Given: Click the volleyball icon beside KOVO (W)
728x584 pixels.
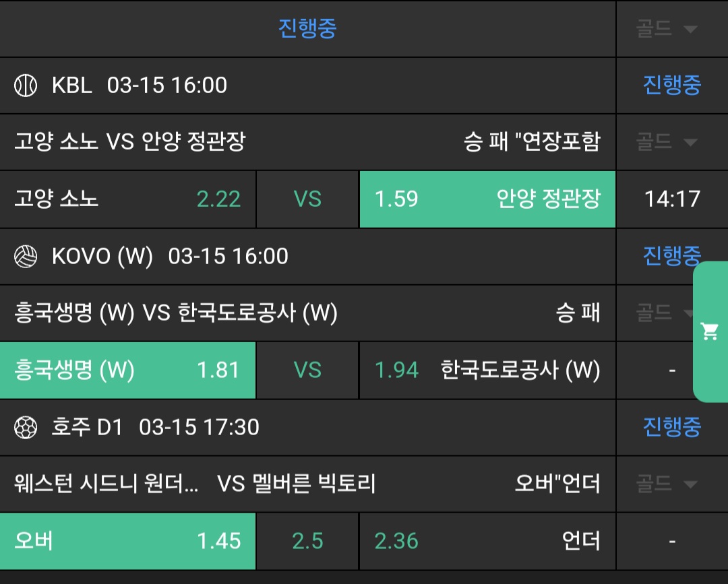Looking at the screenshot, I should [x=26, y=257].
